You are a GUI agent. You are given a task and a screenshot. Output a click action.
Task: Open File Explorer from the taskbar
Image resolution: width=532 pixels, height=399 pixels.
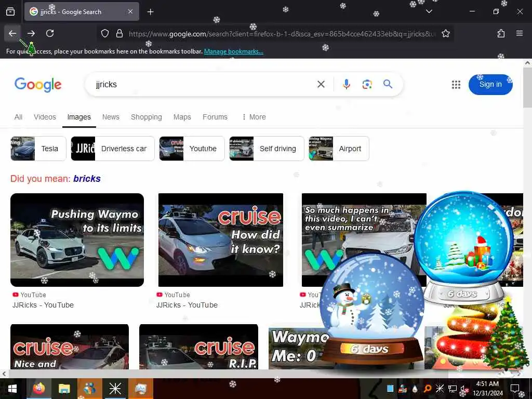[x=64, y=389]
